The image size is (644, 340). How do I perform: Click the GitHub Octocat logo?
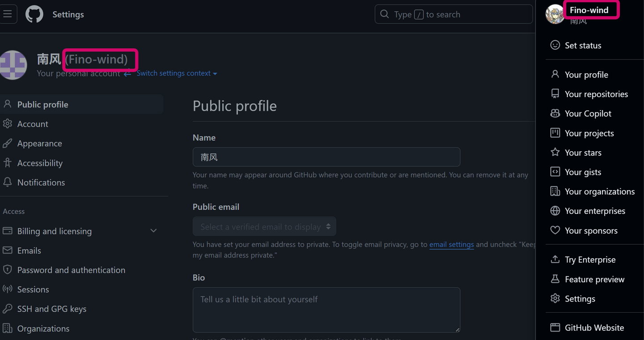(x=34, y=14)
